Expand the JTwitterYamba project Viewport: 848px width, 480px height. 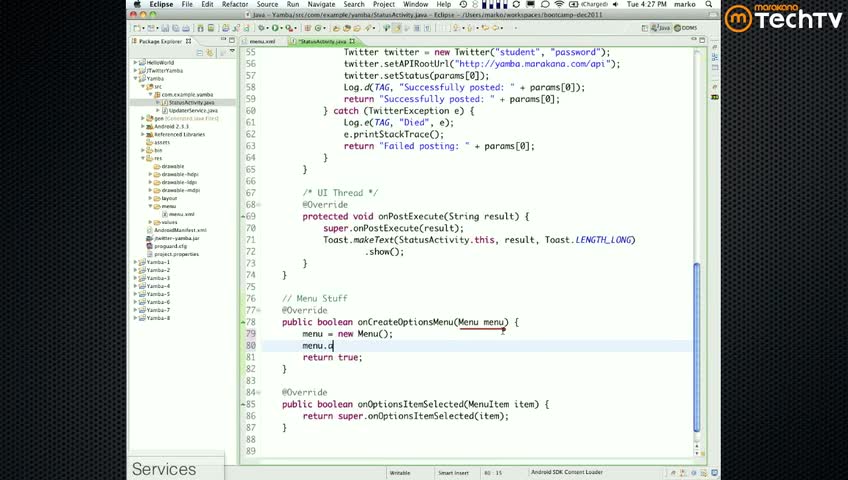(135, 71)
